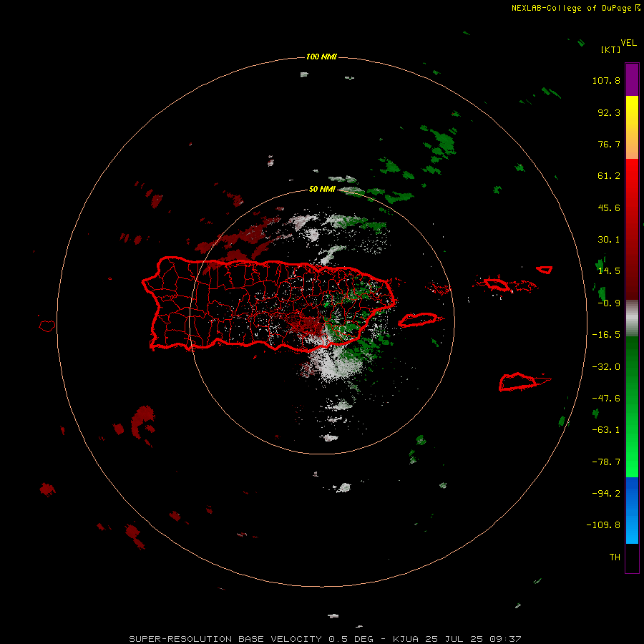Select the 92.3 scale value

[609, 112]
